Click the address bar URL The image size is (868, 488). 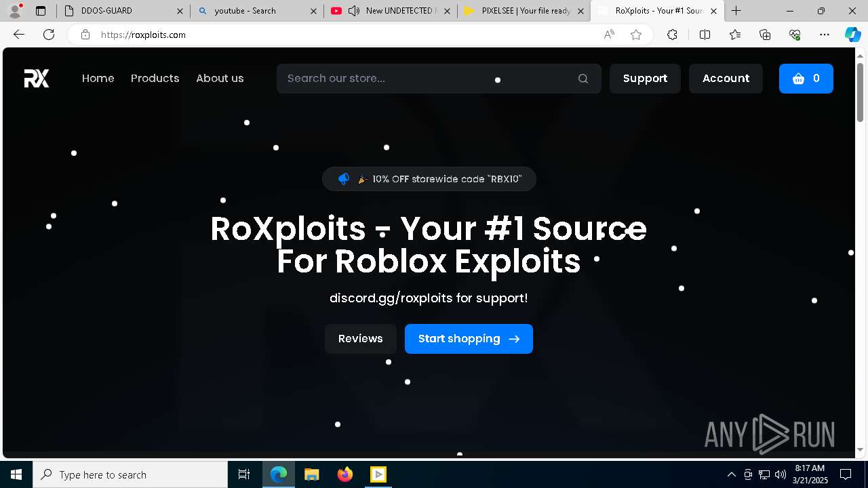(143, 35)
